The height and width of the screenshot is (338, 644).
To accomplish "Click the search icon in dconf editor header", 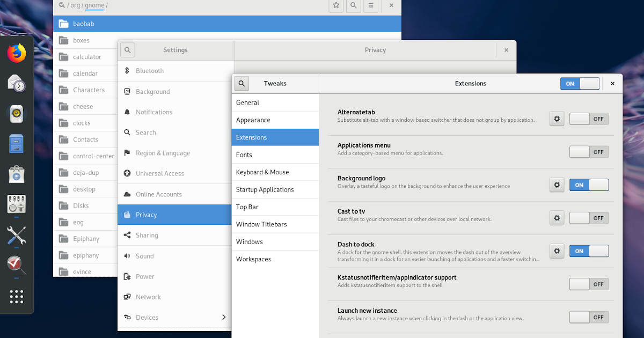I will coord(353,5).
